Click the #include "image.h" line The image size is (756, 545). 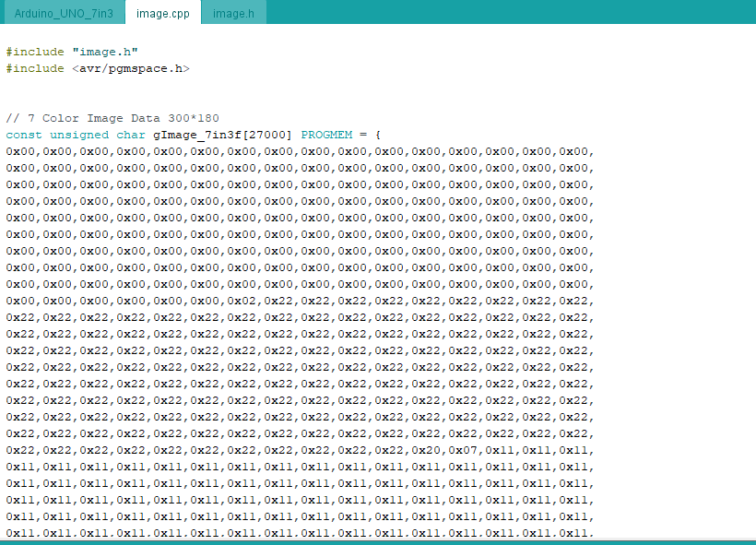point(72,52)
